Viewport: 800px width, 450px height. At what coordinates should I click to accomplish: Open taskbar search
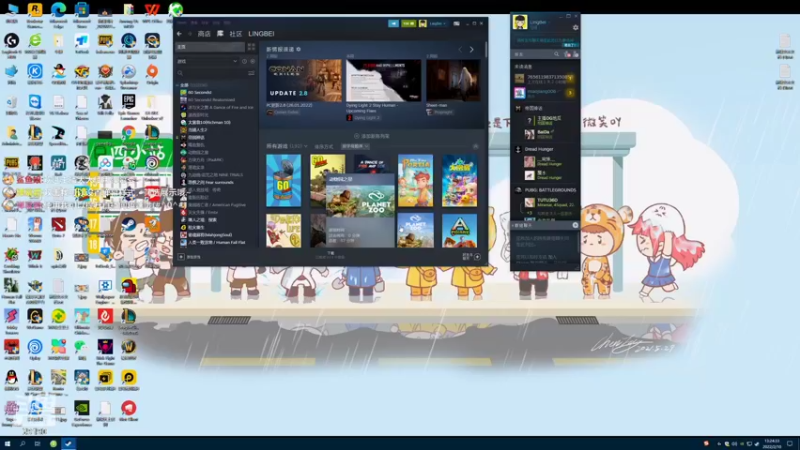(22, 444)
